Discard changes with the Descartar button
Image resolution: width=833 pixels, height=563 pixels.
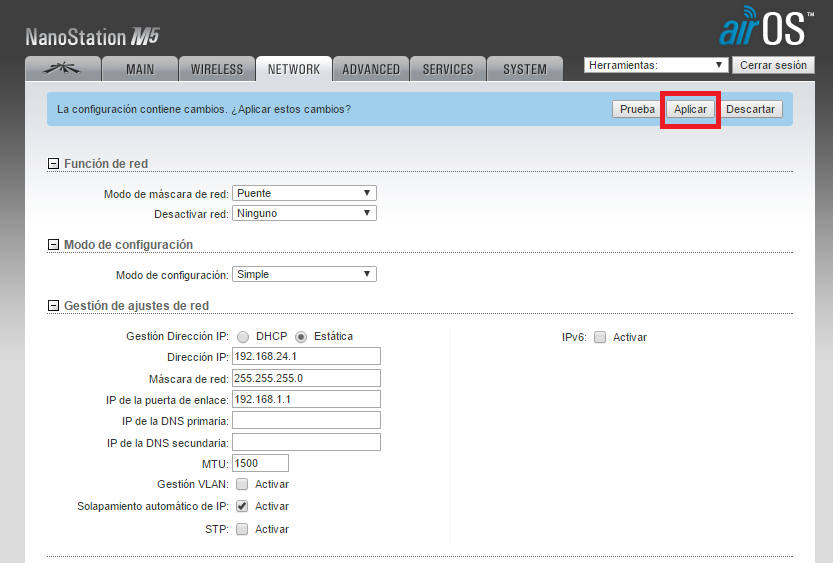[750, 109]
